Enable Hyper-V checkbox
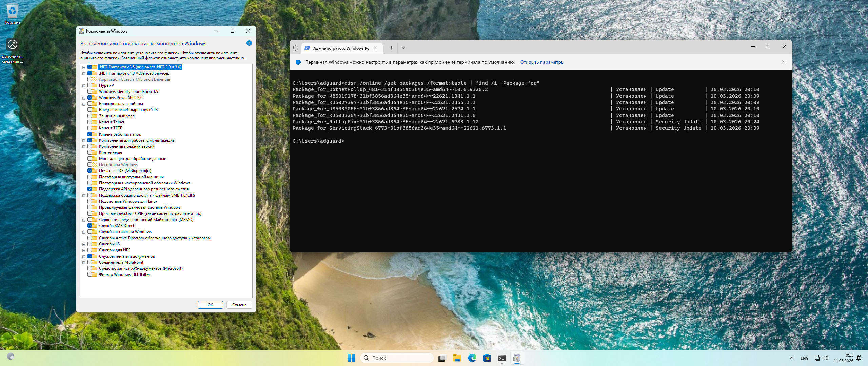868x366 pixels. (90, 85)
